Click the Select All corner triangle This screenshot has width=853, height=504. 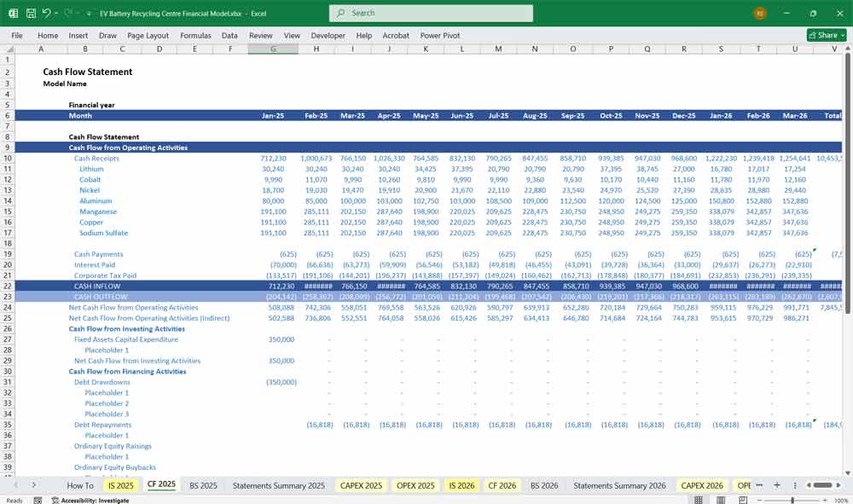click(9, 49)
